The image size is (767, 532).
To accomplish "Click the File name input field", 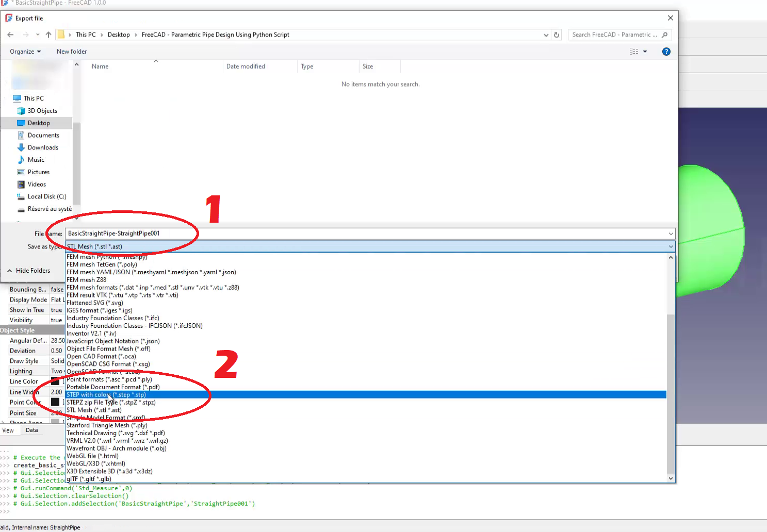I will 361,234.
